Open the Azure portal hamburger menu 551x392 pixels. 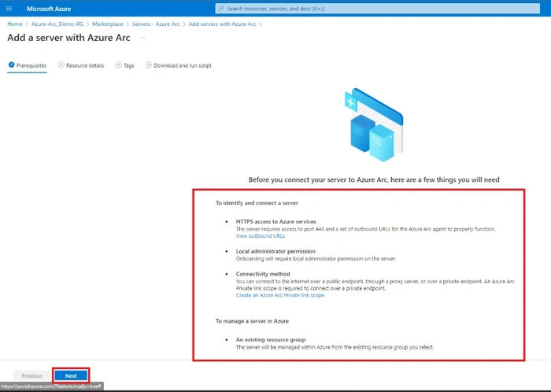(9, 9)
